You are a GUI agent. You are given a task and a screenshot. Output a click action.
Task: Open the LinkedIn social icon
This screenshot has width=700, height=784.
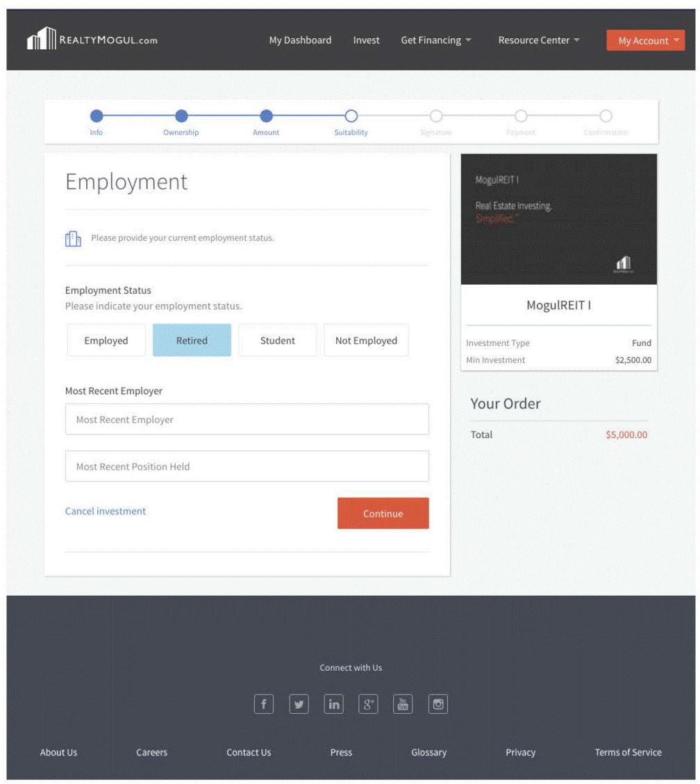coord(334,704)
